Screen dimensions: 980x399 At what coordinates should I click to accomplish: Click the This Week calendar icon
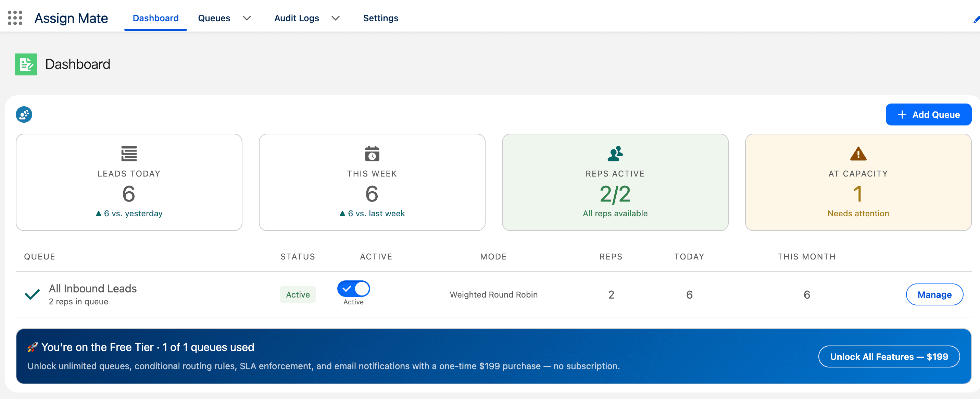(372, 154)
